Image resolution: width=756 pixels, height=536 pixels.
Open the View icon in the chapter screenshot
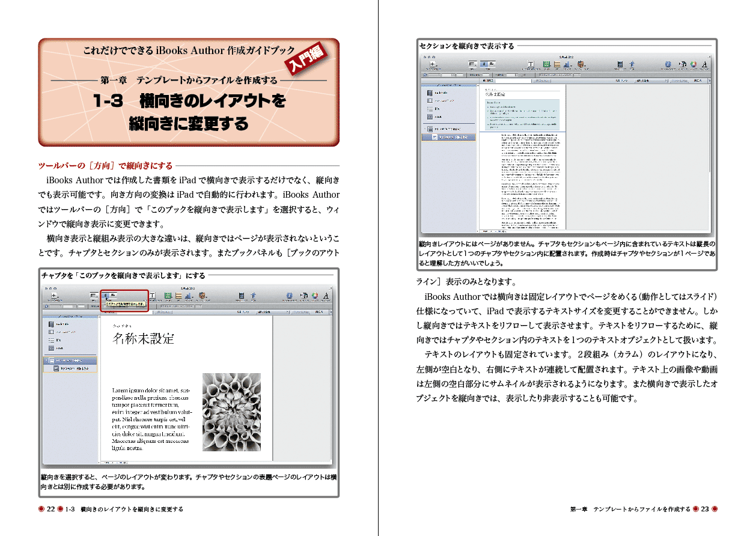[x=93, y=295]
